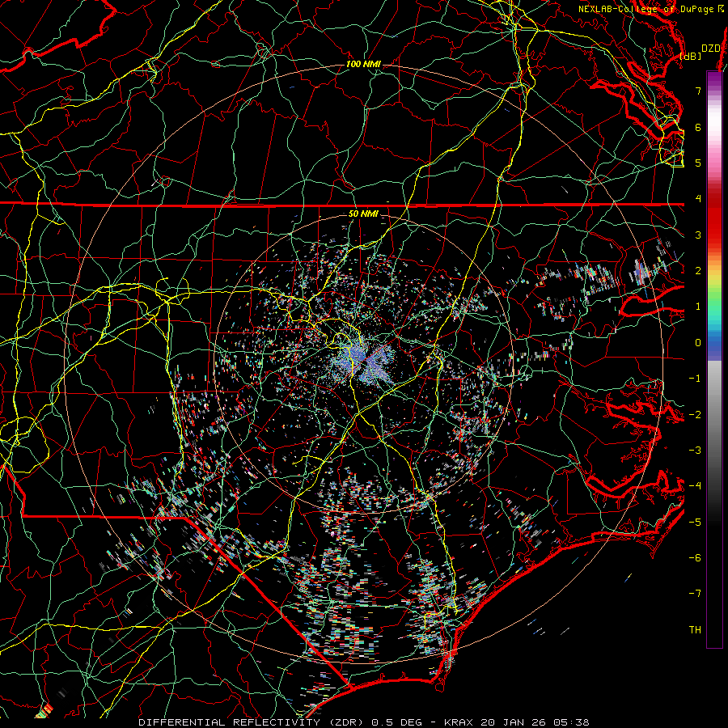Click the -5 value on color scale
Viewport: 728px width, 728px height.
tap(695, 523)
